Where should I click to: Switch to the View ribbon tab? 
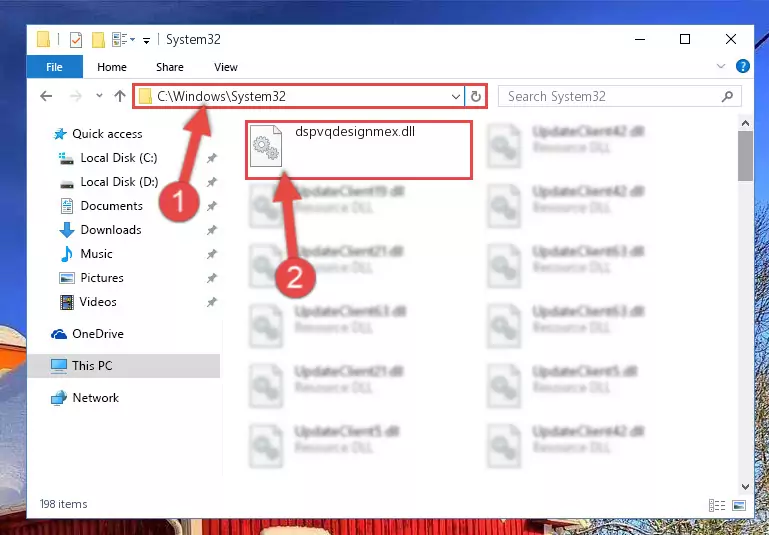pos(226,67)
